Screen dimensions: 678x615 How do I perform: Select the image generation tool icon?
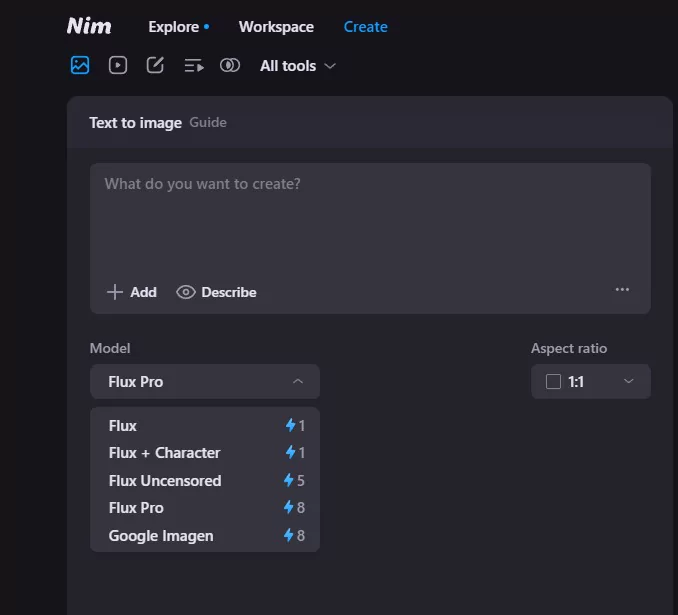click(x=80, y=65)
